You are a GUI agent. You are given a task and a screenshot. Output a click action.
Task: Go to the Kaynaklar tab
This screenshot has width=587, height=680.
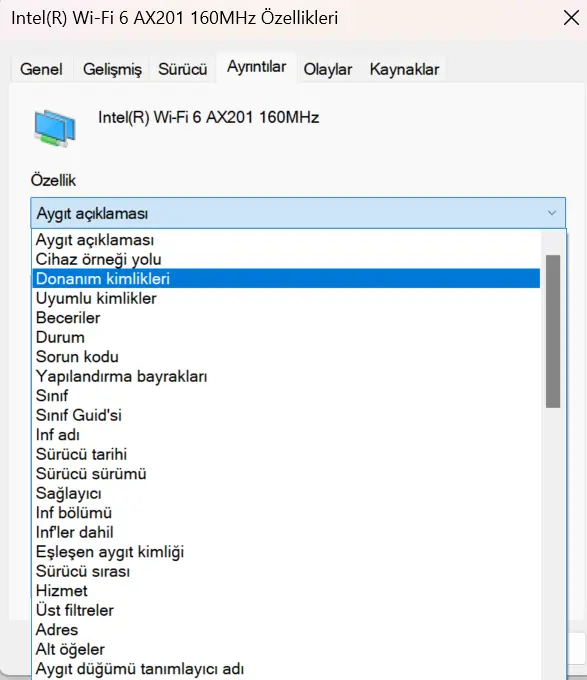pyautogui.click(x=404, y=69)
